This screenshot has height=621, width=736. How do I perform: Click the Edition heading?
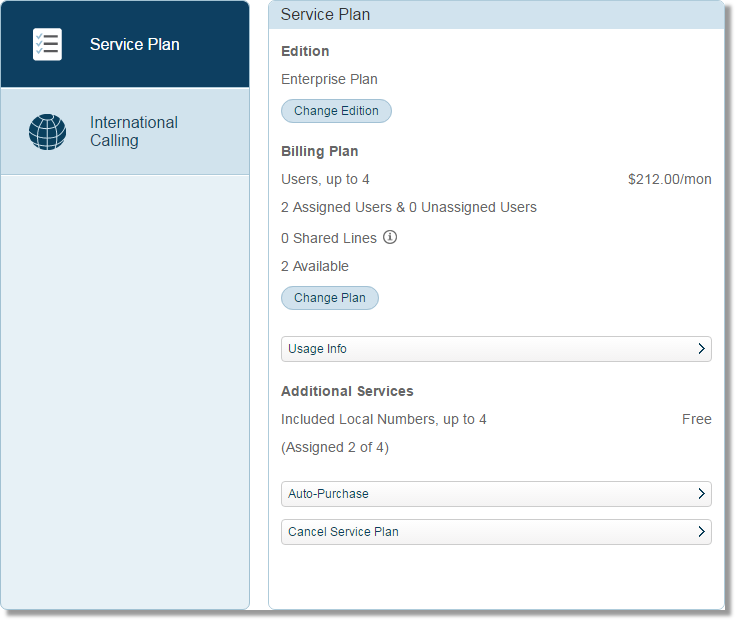pos(305,51)
